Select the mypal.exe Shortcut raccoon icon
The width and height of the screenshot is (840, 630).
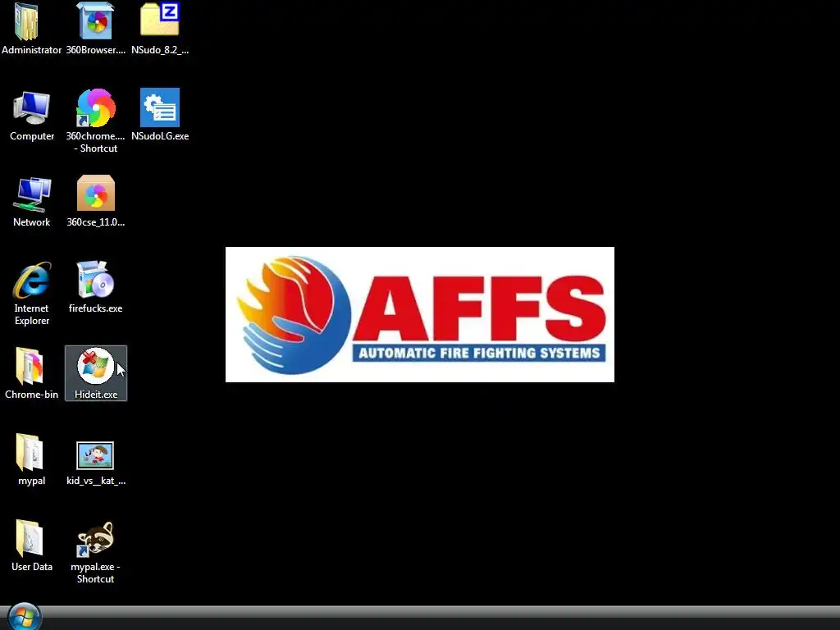(x=95, y=538)
